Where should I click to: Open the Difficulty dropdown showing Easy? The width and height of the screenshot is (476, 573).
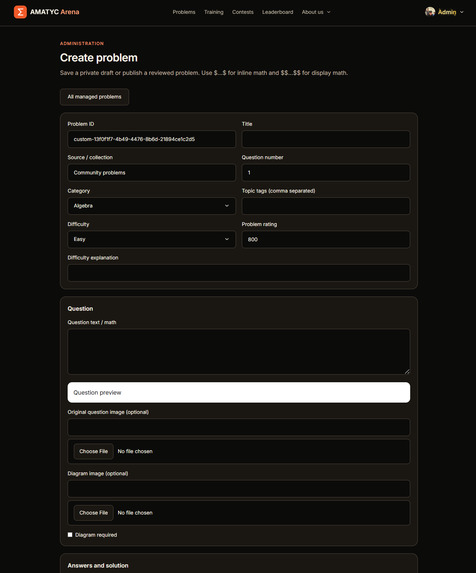[x=151, y=239]
